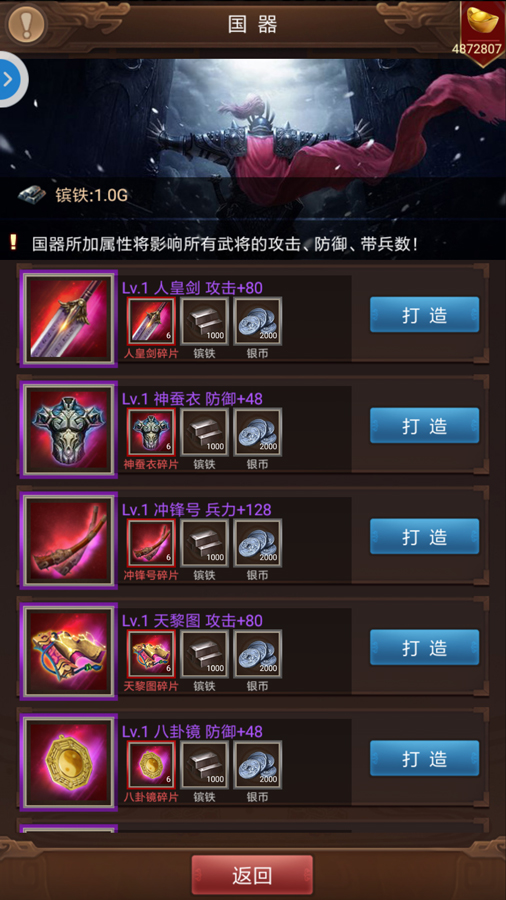This screenshot has height=900, width=506.
Task: Forge the 冲锋号 with 打造 button
Action: 424,536
